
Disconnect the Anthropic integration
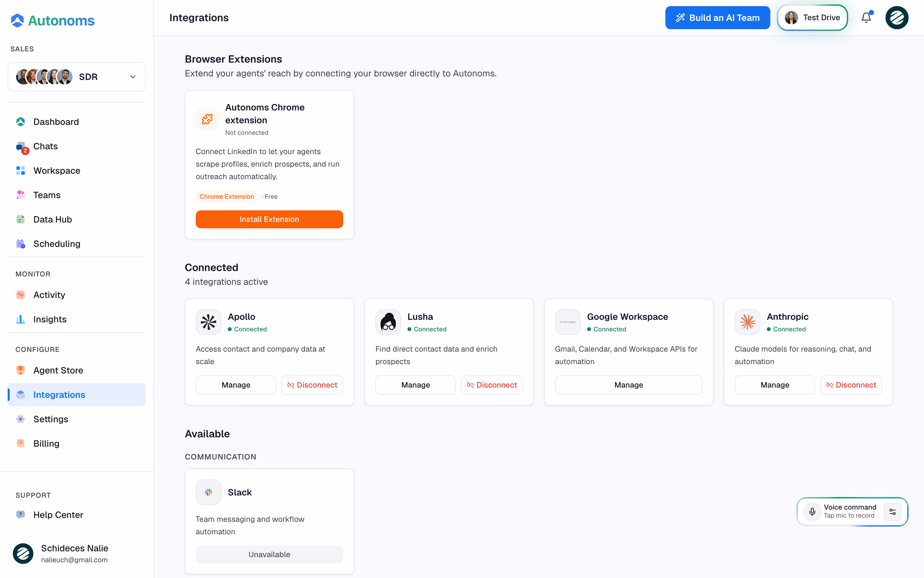pyautogui.click(x=851, y=385)
